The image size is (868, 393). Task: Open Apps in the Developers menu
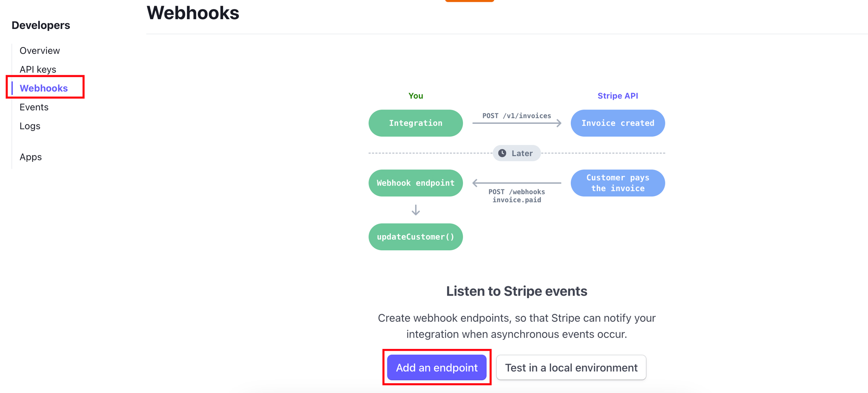[x=31, y=157]
